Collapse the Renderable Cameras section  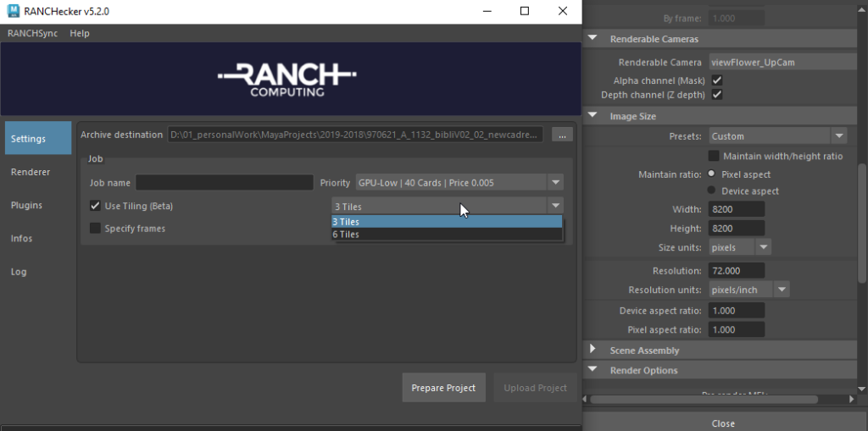point(593,39)
